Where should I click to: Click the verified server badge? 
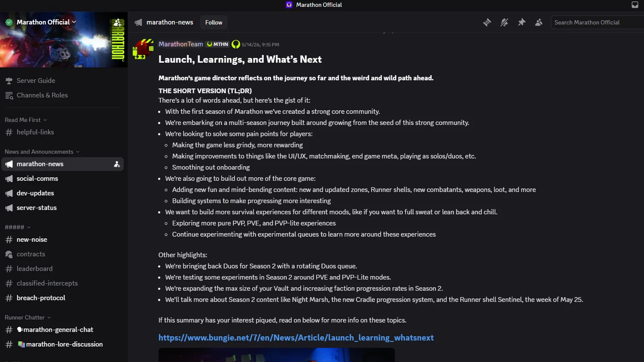coord(9,22)
